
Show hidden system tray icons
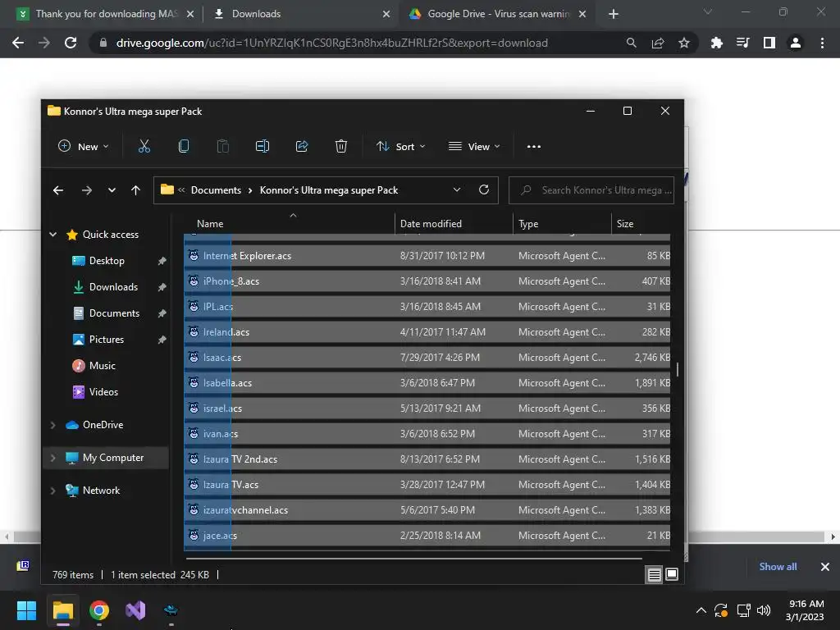pos(701,610)
